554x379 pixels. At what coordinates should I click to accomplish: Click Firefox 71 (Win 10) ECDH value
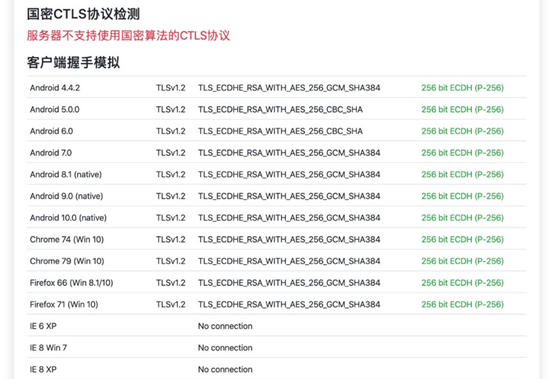[462, 304]
